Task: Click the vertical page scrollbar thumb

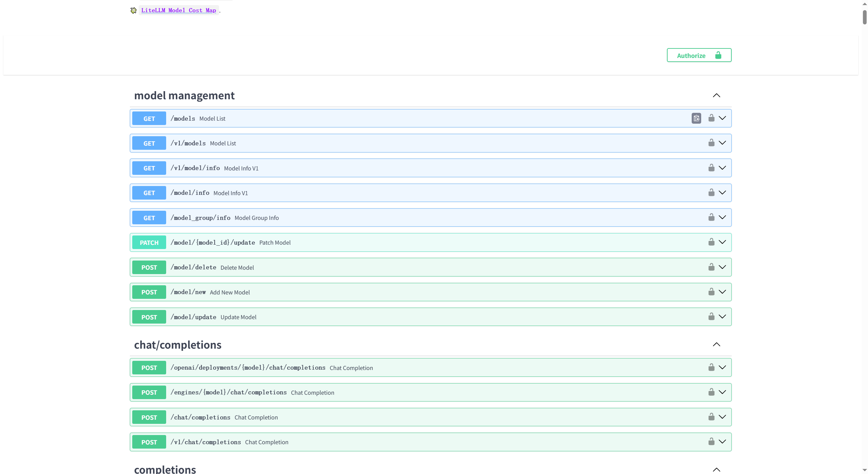Action: [x=864, y=17]
